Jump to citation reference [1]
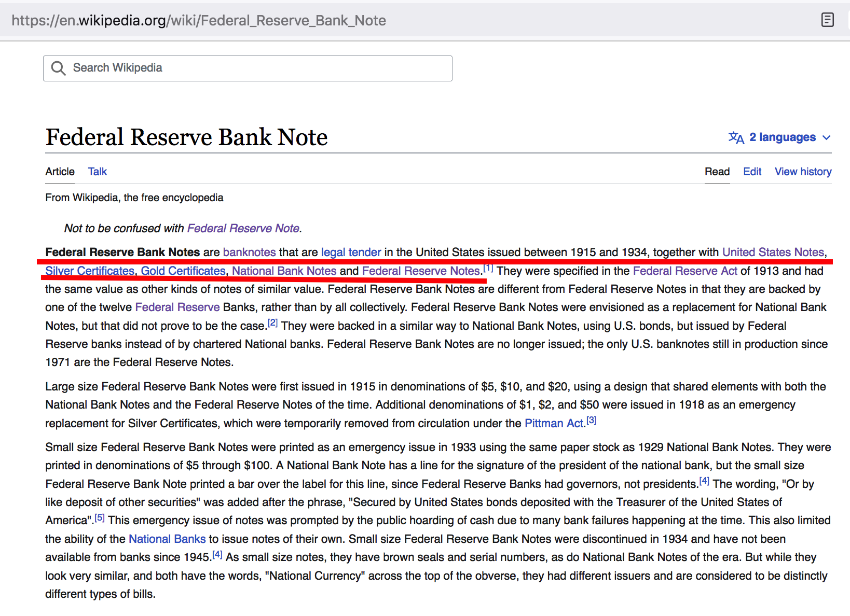Image resolution: width=850 pixels, height=616 pixels. [488, 268]
